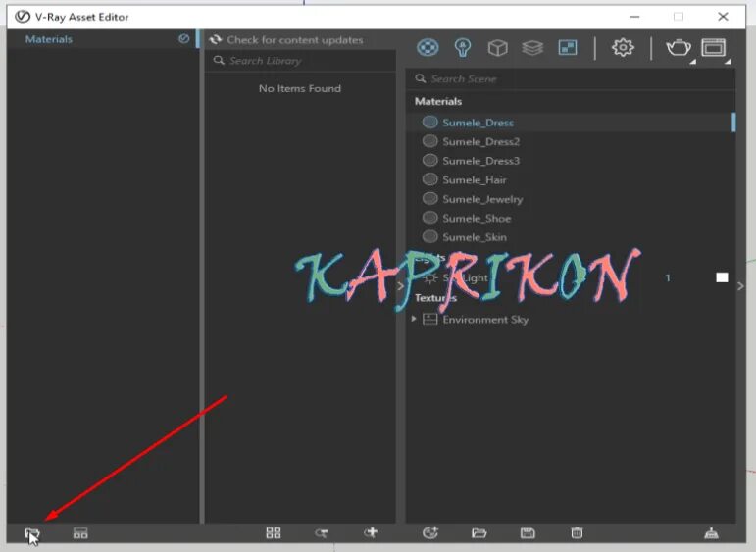Start render with the teapot icon
The width and height of the screenshot is (756, 552).
pos(678,48)
